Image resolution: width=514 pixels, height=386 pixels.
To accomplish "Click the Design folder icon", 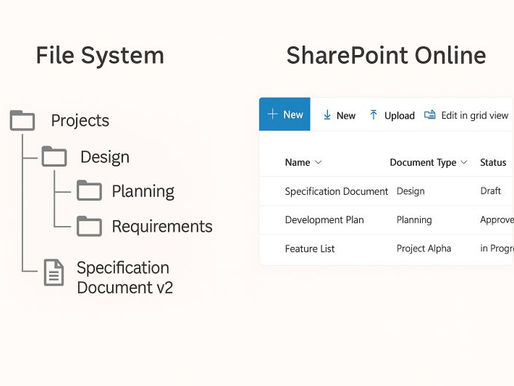I will pos(54,156).
